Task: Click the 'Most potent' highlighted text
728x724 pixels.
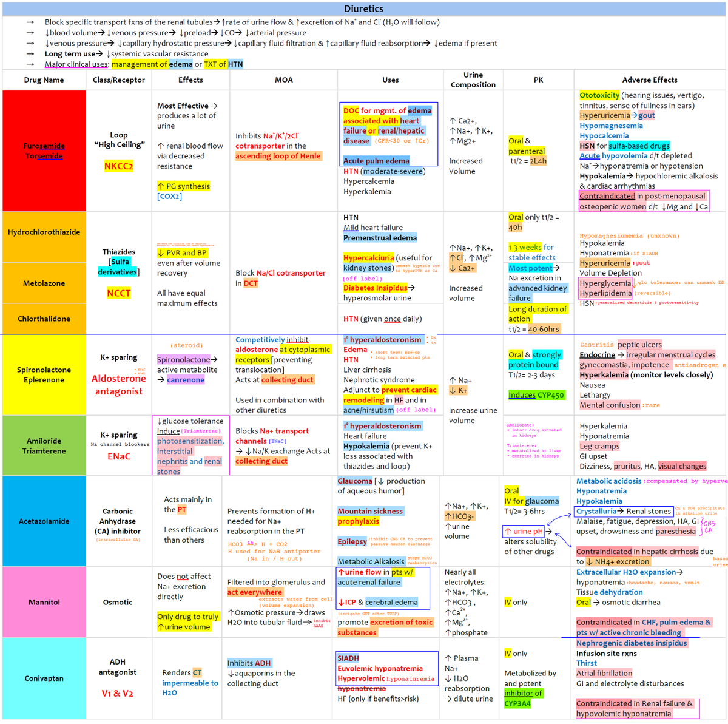Action: click(x=531, y=268)
